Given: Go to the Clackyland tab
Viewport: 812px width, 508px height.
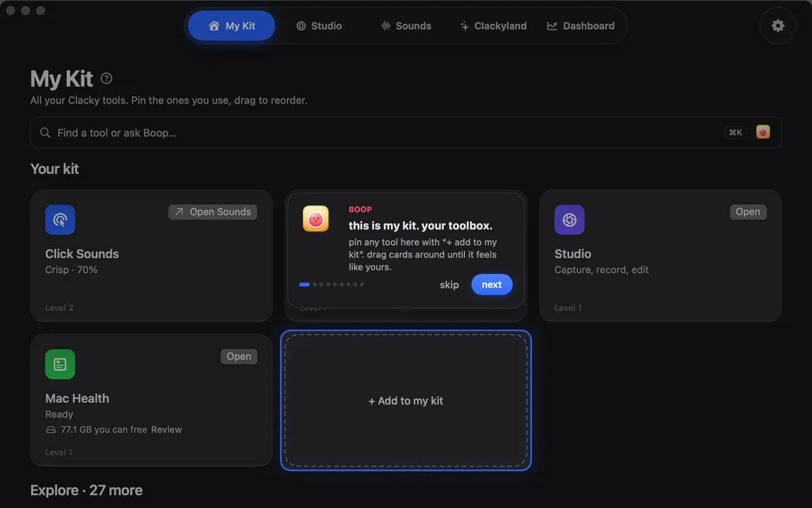Looking at the screenshot, I should 493,26.
